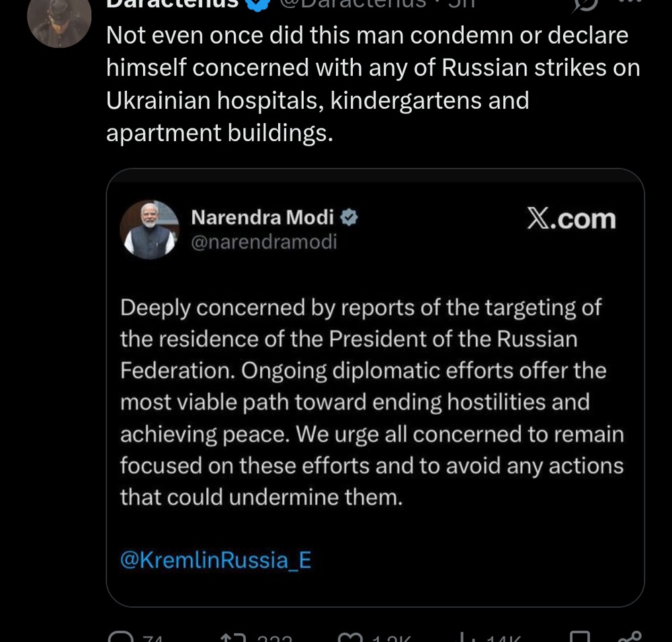Click the X.com logo in the quoted card
The width and height of the screenshot is (672, 642).
point(571,219)
